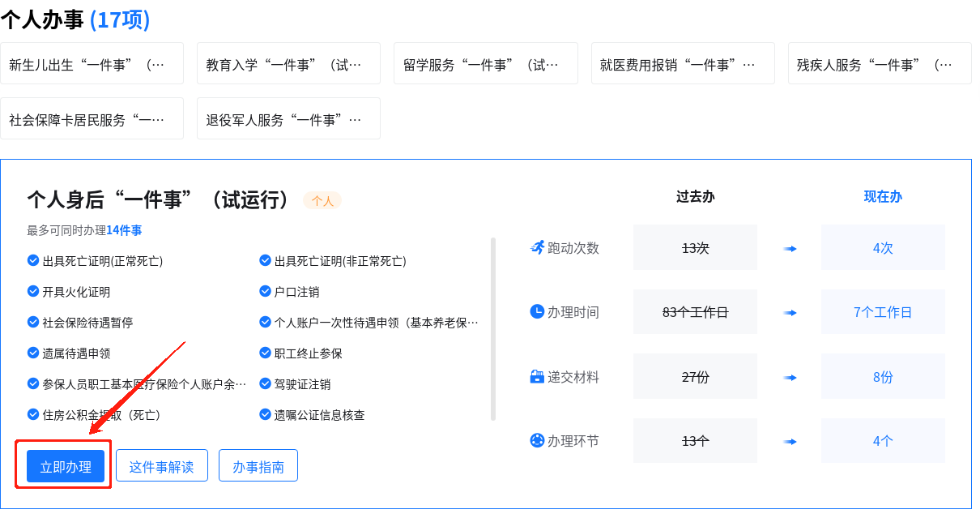The image size is (980, 518).
Task: Toggle check mark for 出具死亡证明(正常死亡)
Action: [33, 260]
